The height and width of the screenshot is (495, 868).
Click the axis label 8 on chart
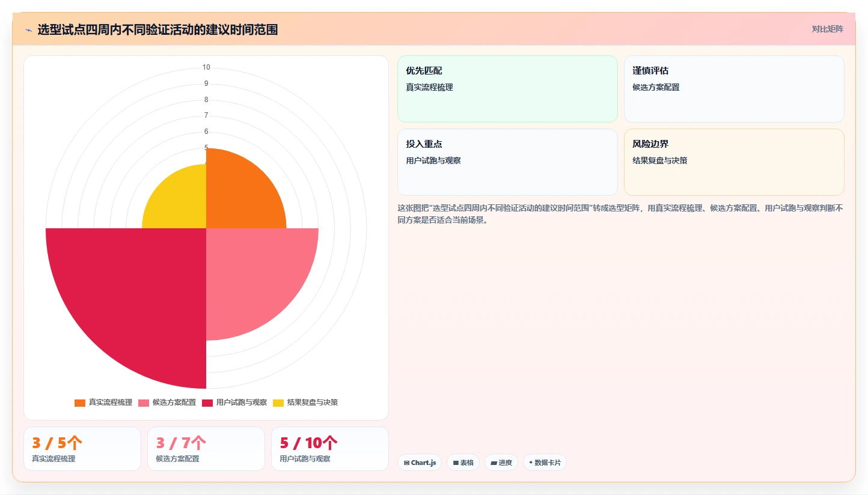coord(206,100)
